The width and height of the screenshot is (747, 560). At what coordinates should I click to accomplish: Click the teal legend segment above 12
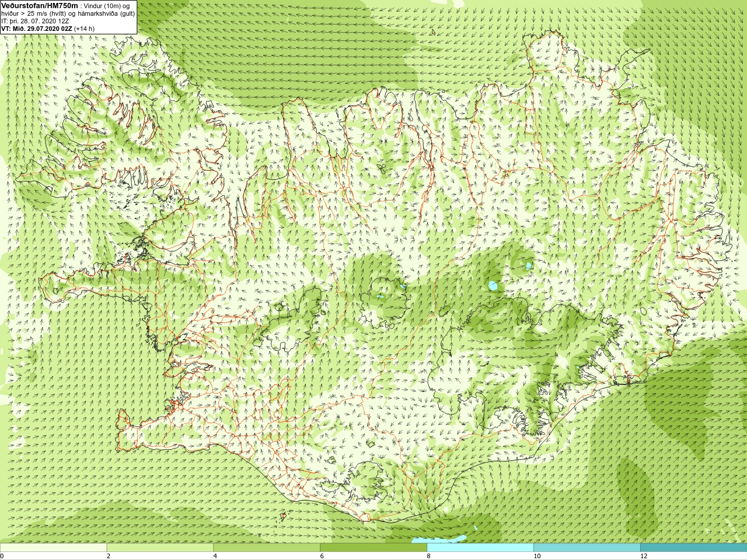[693, 548]
